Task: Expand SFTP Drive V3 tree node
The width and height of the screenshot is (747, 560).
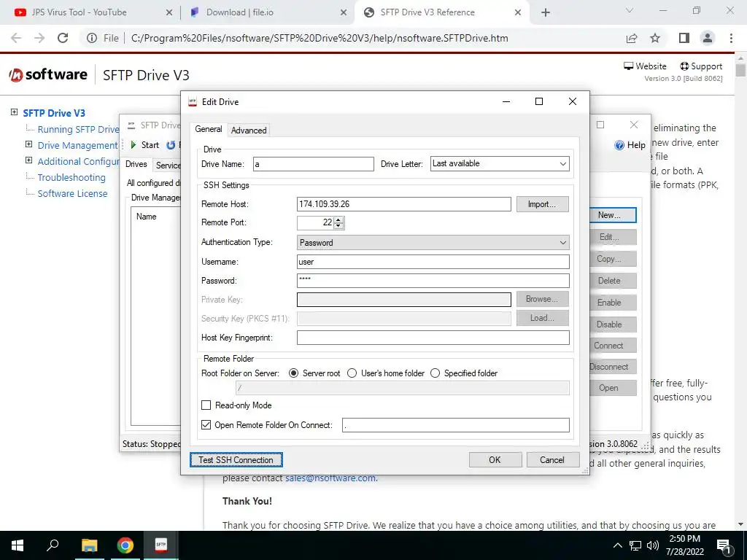Action: [15, 112]
